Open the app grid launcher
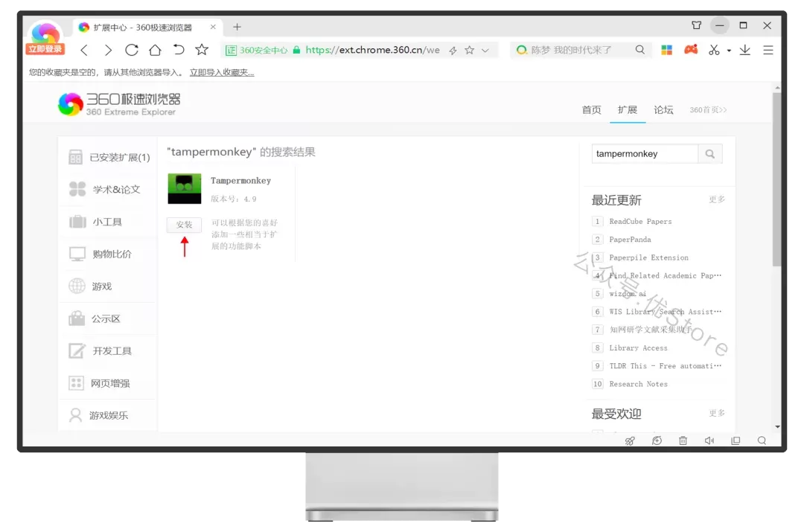This screenshot has height=532, width=804. (x=666, y=50)
